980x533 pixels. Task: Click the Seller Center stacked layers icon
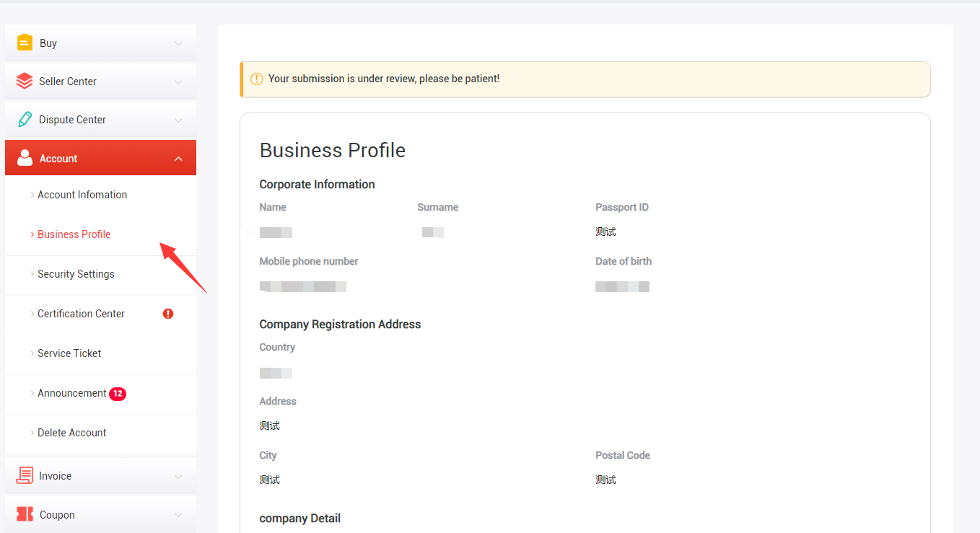coord(25,82)
